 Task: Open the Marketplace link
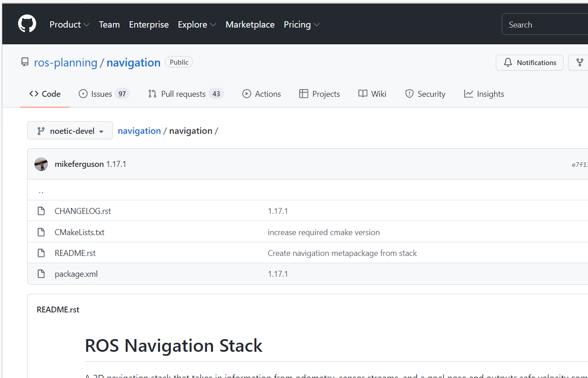coord(250,25)
